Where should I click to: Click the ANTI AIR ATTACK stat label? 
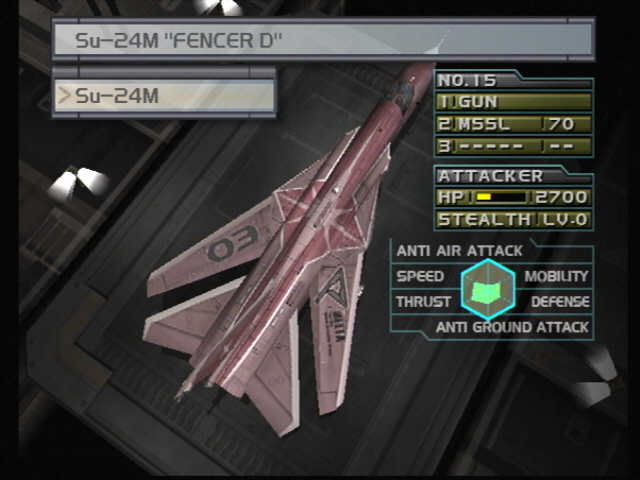pyautogui.click(x=459, y=251)
